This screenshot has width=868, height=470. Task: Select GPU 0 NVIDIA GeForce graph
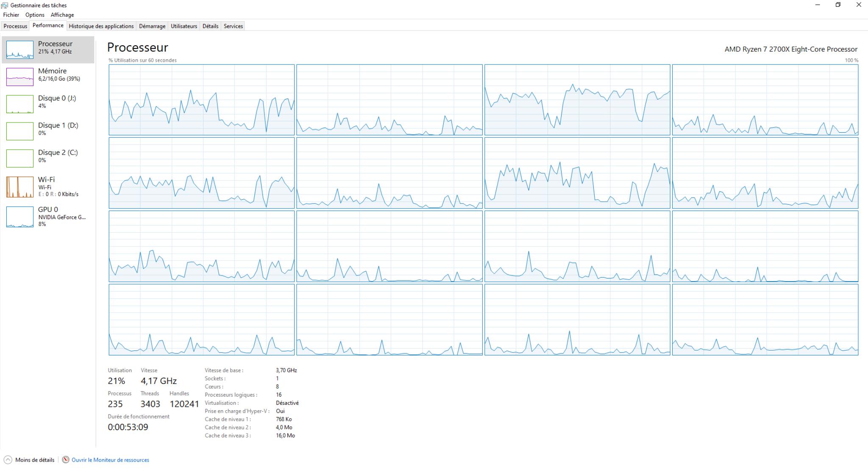pos(19,217)
